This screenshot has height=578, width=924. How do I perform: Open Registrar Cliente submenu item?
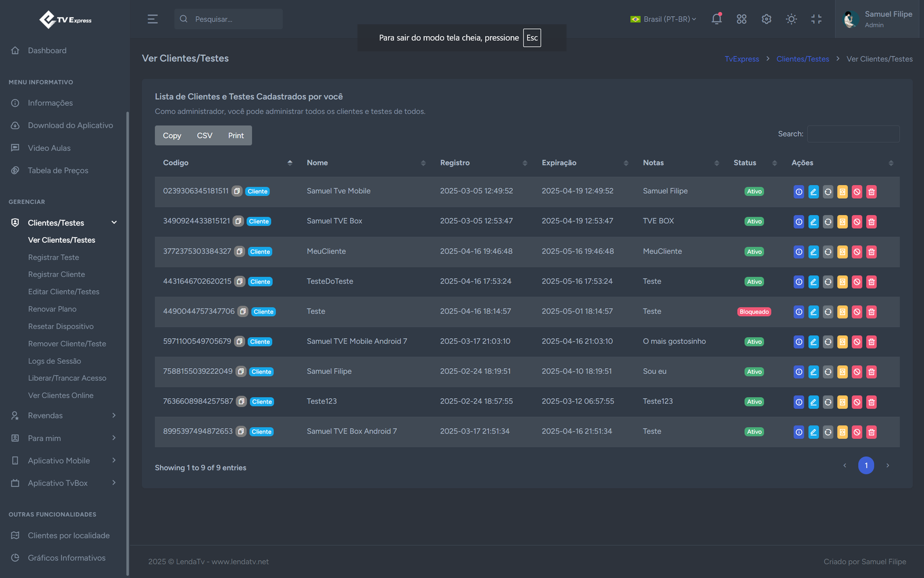pos(57,275)
